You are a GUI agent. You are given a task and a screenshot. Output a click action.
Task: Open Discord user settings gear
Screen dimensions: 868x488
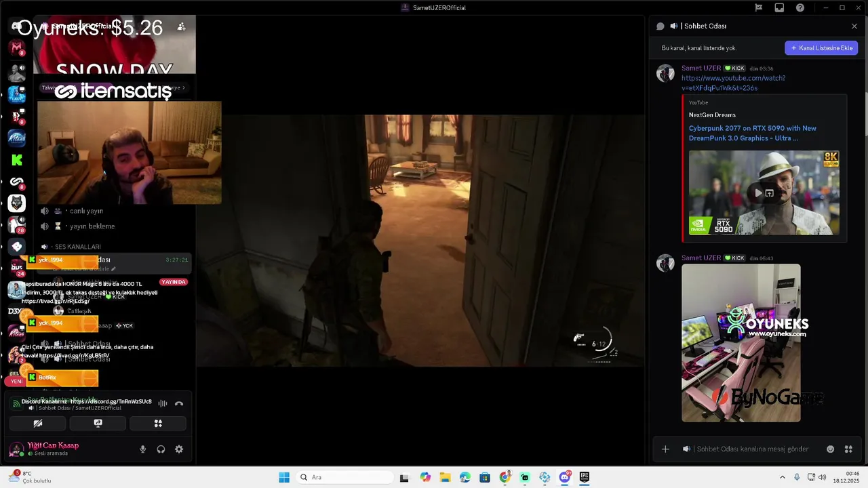point(179,449)
